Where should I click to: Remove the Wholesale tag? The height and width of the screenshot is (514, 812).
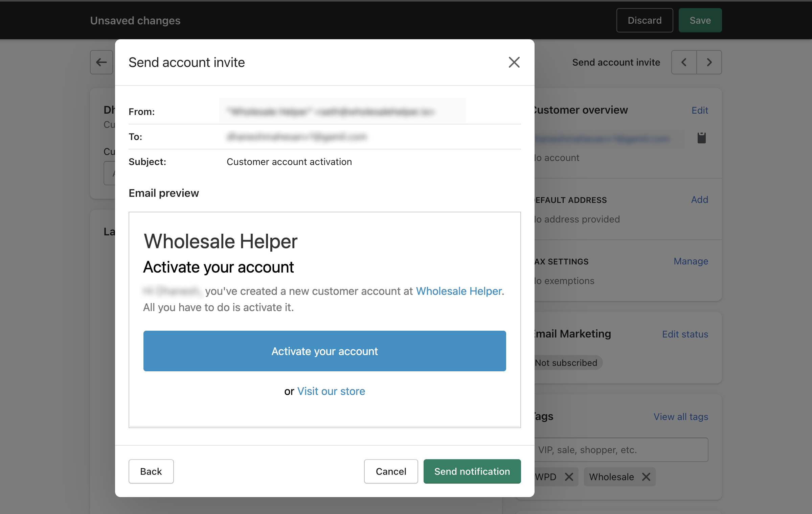click(x=646, y=477)
